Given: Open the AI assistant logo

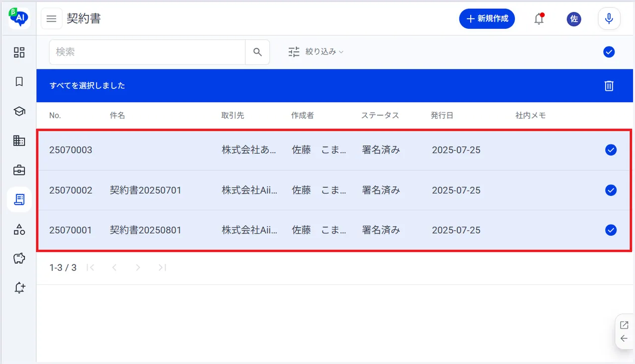Looking at the screenshot, I should click(19, 18).
